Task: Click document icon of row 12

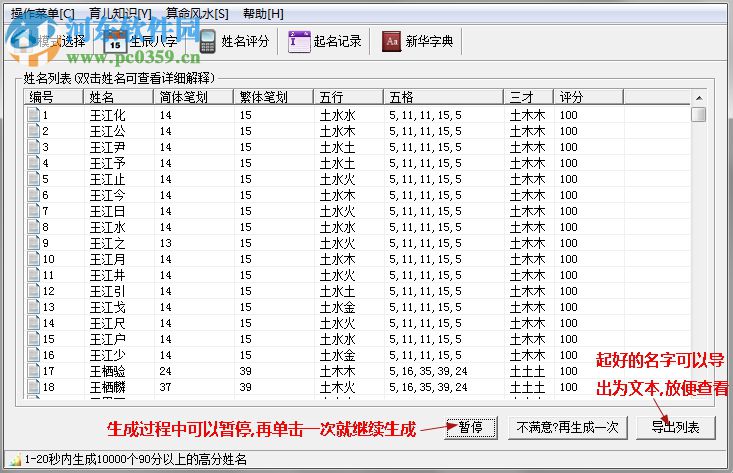Action: pyautogui.click(x=33, y=291)
